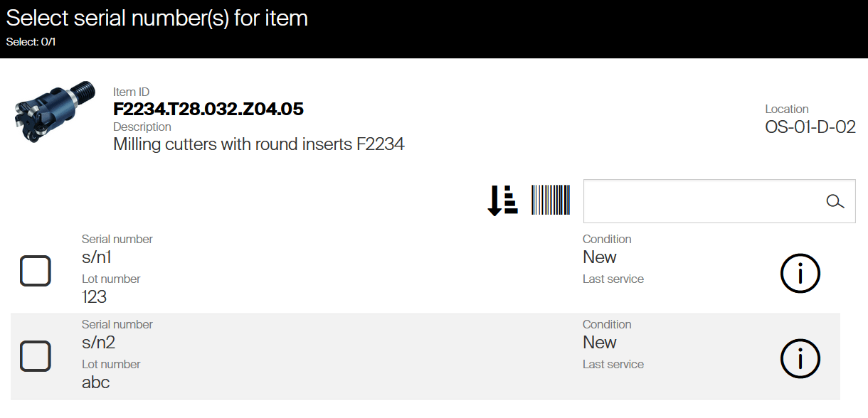Tick the checkbox for serial s/n1
Image resolution: width=868 pixels, height=418 pixels.
click(x=36, y=271)
